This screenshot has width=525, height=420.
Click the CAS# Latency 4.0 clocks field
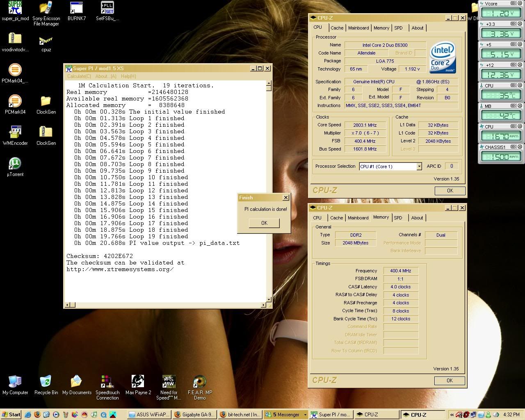click(400, 287)
